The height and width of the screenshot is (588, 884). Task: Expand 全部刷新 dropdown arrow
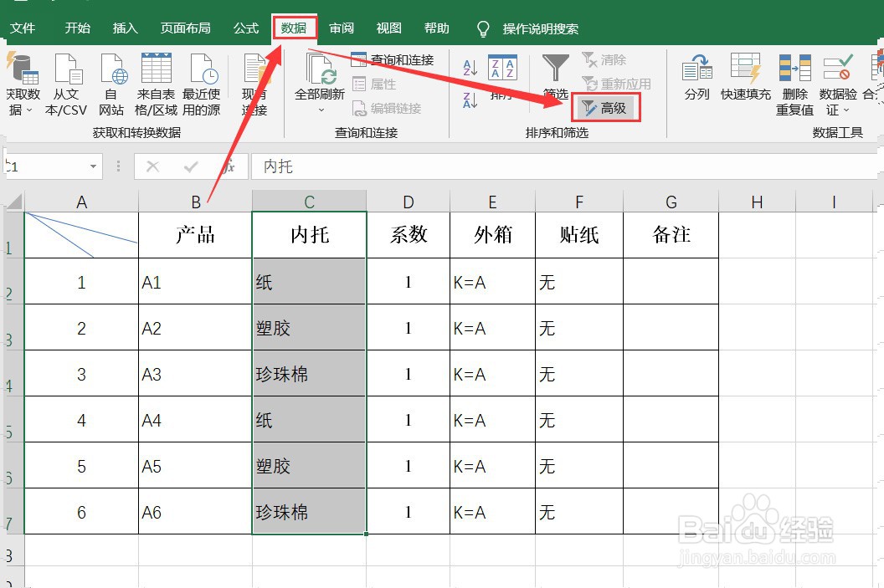(321, 110)
